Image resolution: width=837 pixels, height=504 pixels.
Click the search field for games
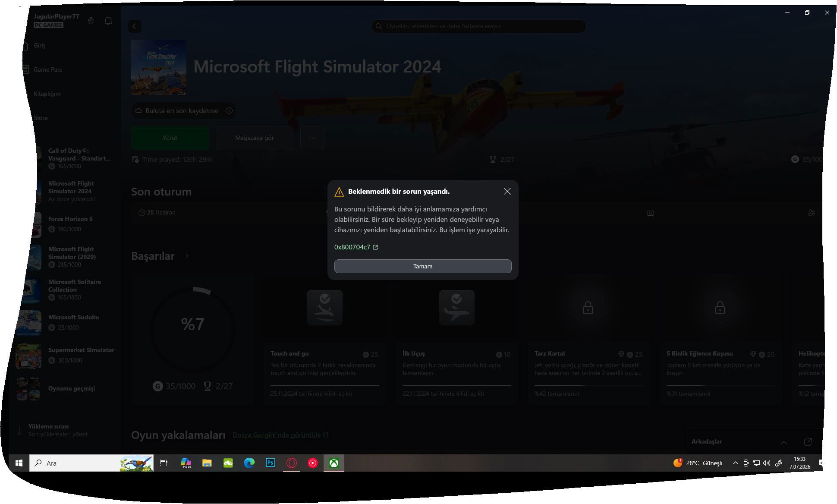[x=478, y=26]
